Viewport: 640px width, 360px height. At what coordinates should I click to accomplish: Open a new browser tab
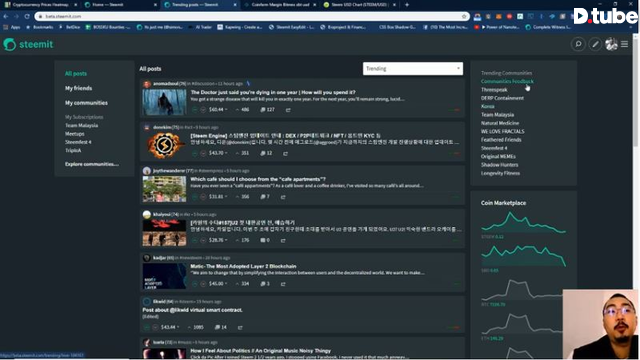click(407, 5)
